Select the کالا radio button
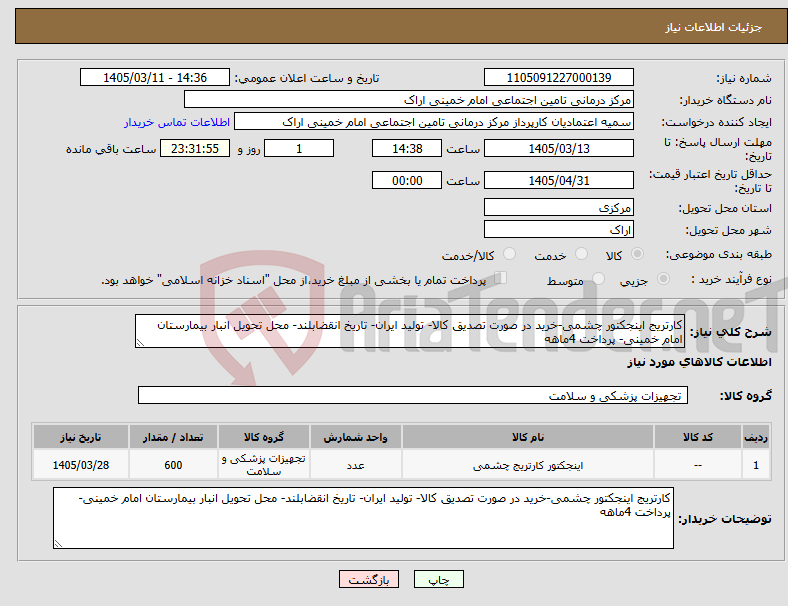This screenshot has height=606, width=788. [x=637, y=254]
